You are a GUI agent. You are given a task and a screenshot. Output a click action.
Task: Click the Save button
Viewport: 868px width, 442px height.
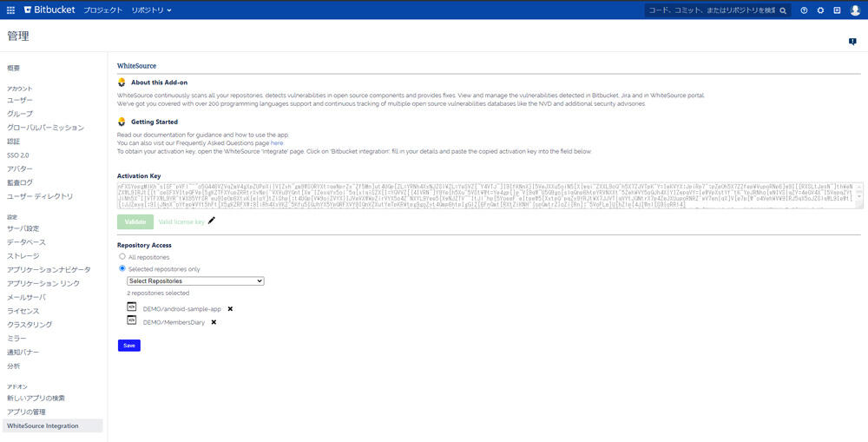point(129,345)
